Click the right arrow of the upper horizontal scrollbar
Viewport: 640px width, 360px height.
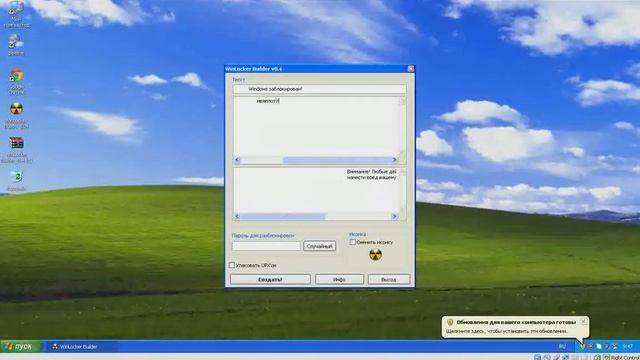coord(394,160)
